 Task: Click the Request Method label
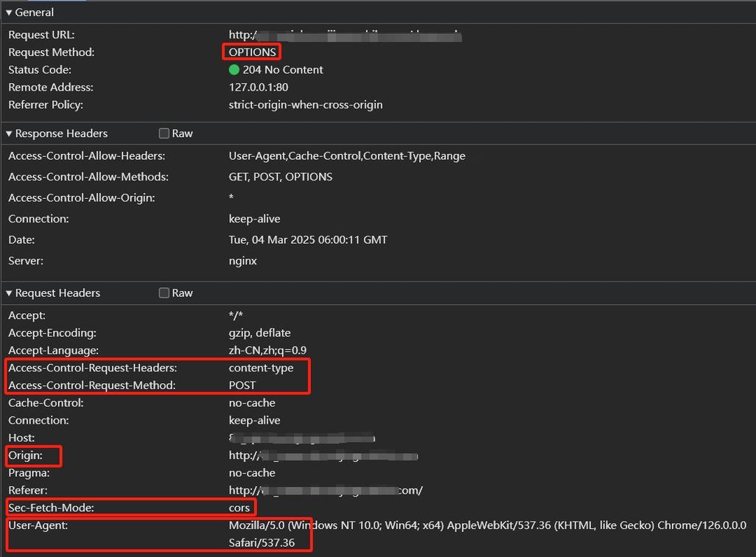click(51, 52)
